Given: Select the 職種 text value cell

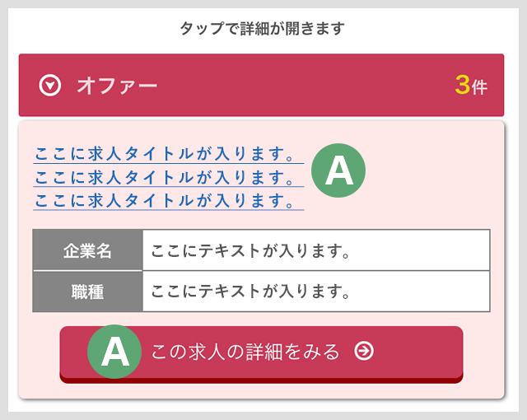Looking at the screenshot, I should (x=316, y=292).
